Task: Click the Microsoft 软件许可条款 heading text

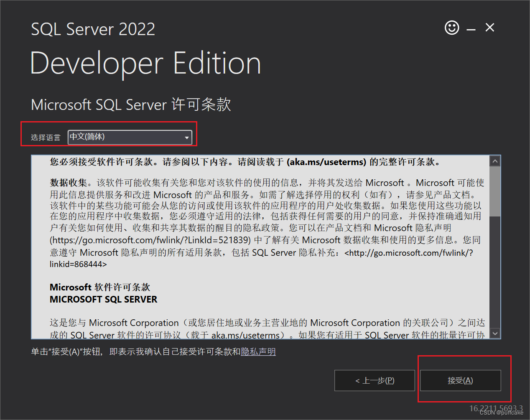Action: pyautogui.click(x=100, y=288)
